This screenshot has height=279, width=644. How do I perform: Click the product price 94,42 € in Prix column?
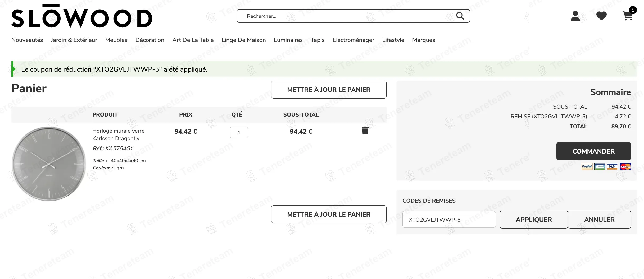click(185, 132)
